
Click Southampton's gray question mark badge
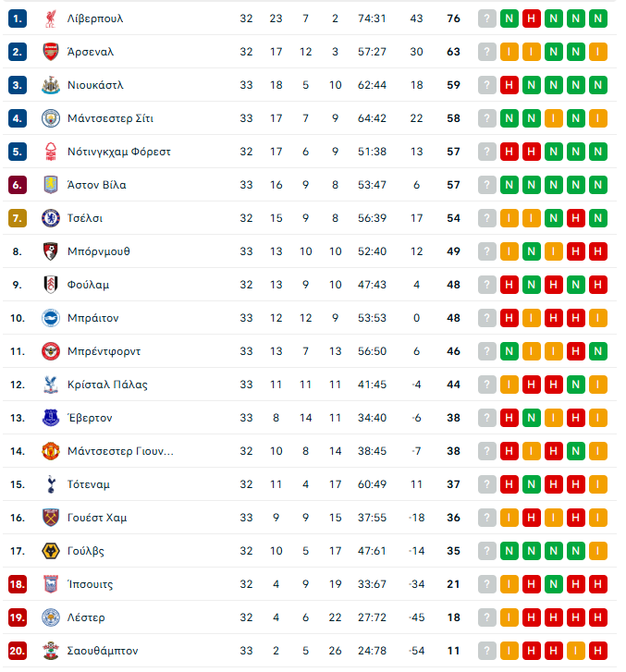click(x=487, y=651)
